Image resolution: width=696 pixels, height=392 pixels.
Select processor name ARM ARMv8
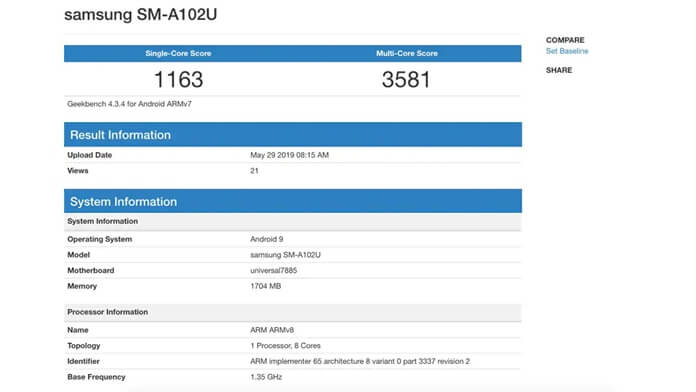tap(272, 330)
